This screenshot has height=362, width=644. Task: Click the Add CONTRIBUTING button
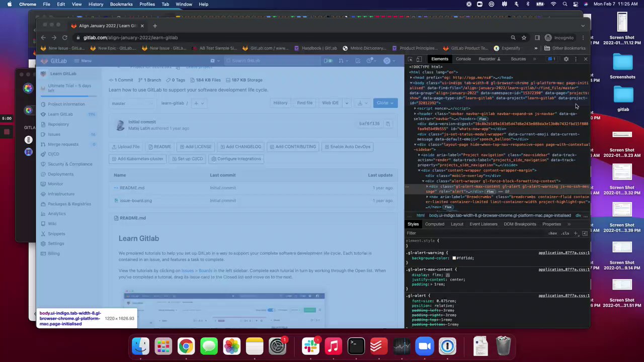click(293, 147)
